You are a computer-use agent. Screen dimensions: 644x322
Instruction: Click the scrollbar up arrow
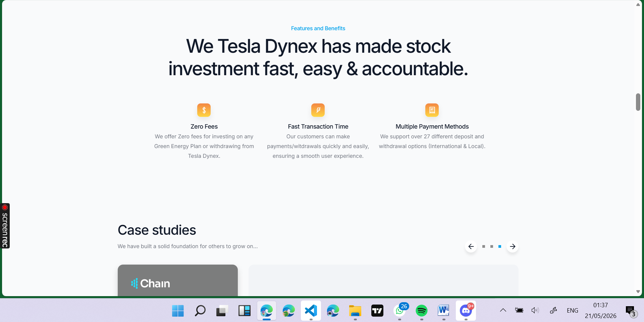(638, 5)
